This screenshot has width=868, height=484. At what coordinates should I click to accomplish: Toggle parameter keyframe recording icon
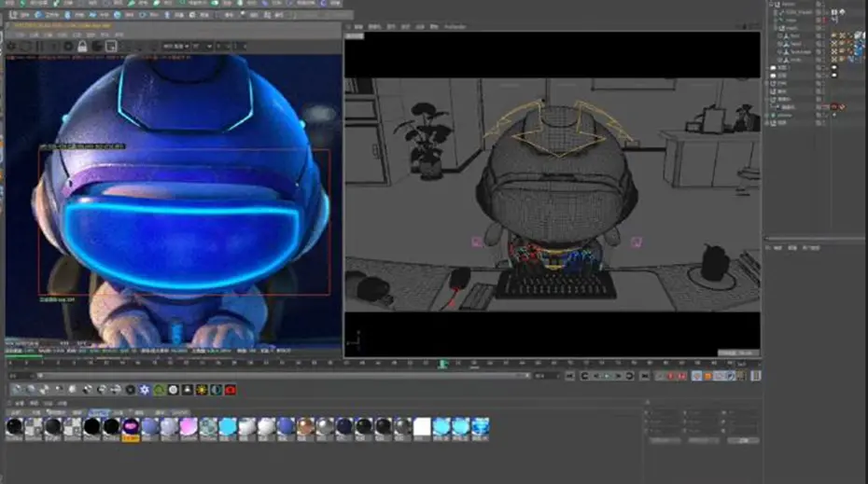tap(731, 376)
